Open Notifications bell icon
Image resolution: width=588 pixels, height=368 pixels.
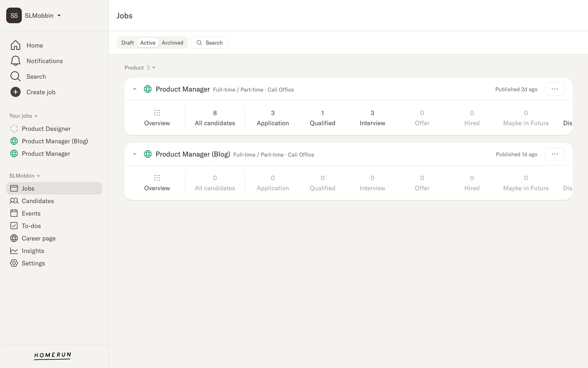click(15, 61)
